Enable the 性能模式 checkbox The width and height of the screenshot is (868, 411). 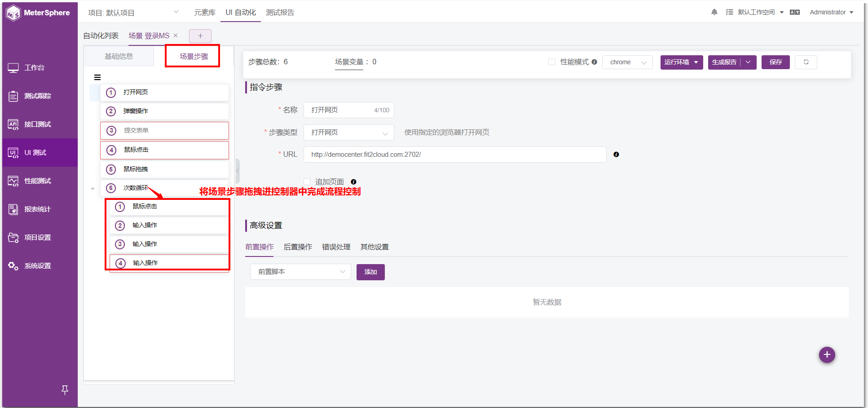point(552,62)
